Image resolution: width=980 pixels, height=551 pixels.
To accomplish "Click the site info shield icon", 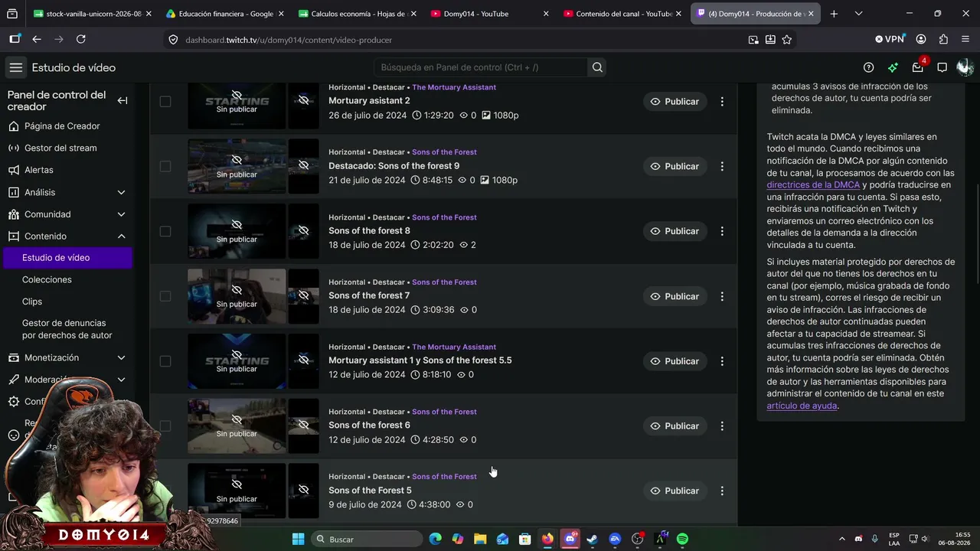I will tap(174, 40).
